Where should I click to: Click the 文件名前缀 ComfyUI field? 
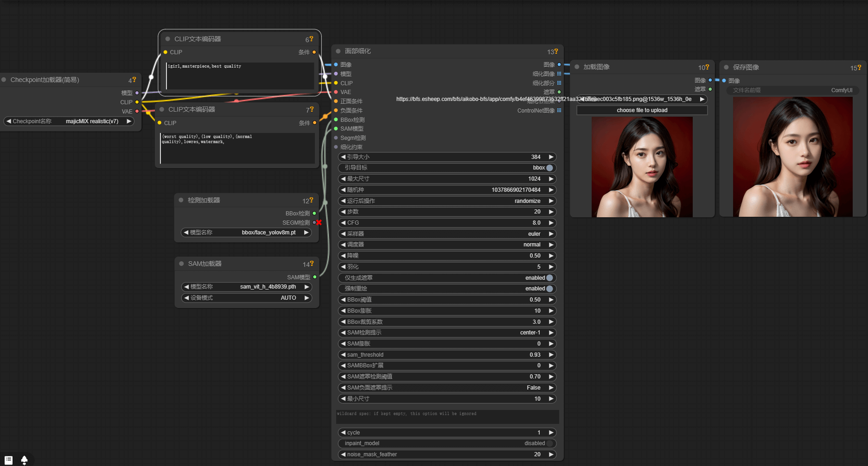point(793,90)
